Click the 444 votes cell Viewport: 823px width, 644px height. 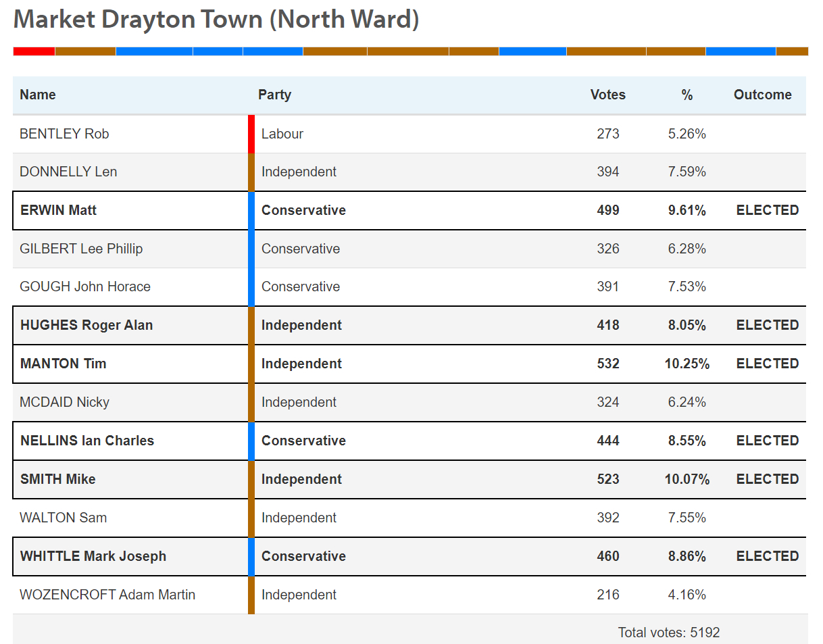[608, 441]
